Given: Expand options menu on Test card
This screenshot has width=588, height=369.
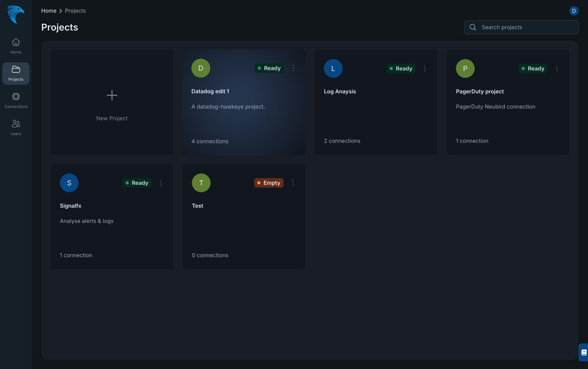Looking at the screenshot, I should (x=293, y=183).
